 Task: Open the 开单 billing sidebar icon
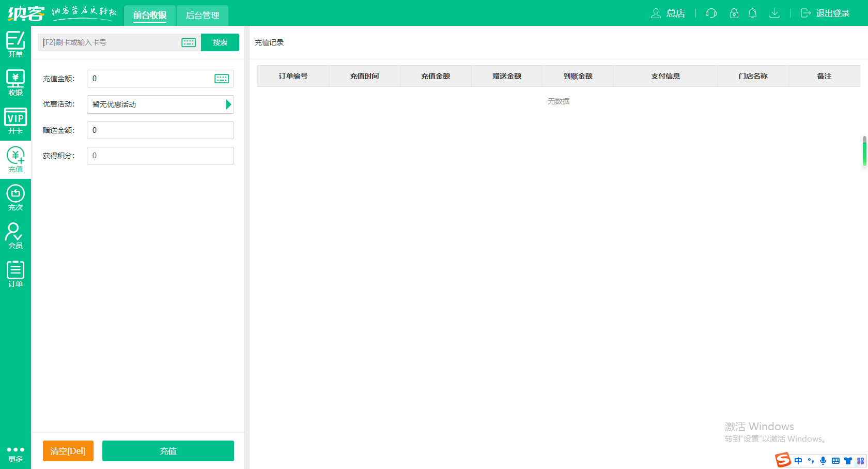(x=16, y=44)
